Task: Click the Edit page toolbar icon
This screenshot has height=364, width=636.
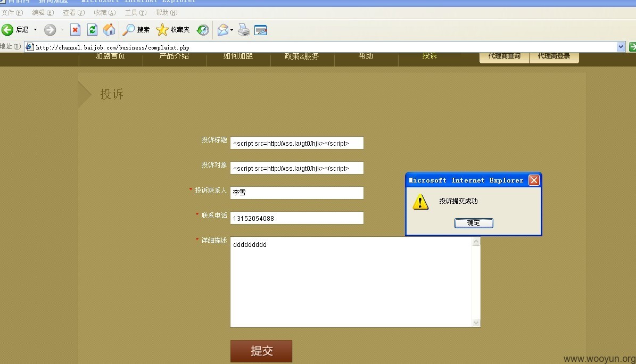Action: pos(260,30)
